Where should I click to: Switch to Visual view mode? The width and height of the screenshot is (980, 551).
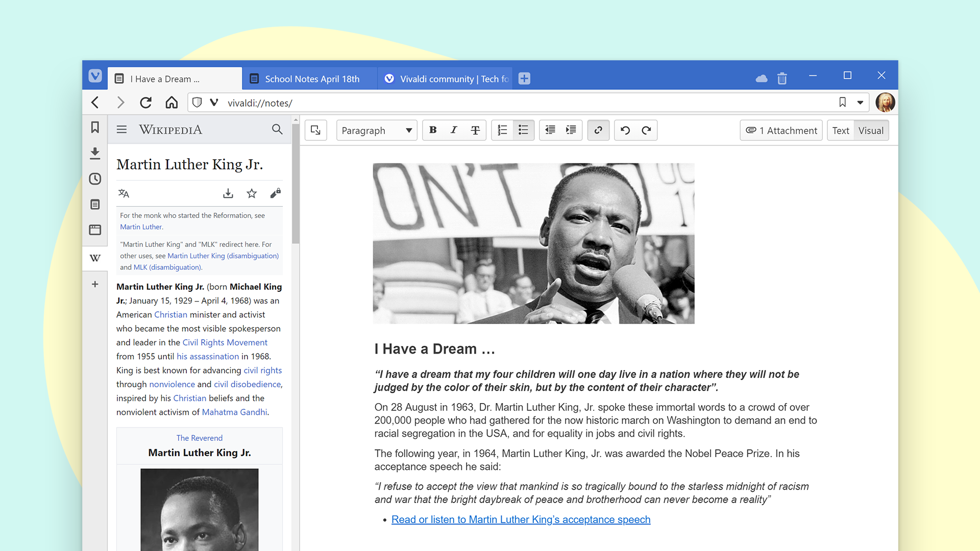tap(871, 130)
